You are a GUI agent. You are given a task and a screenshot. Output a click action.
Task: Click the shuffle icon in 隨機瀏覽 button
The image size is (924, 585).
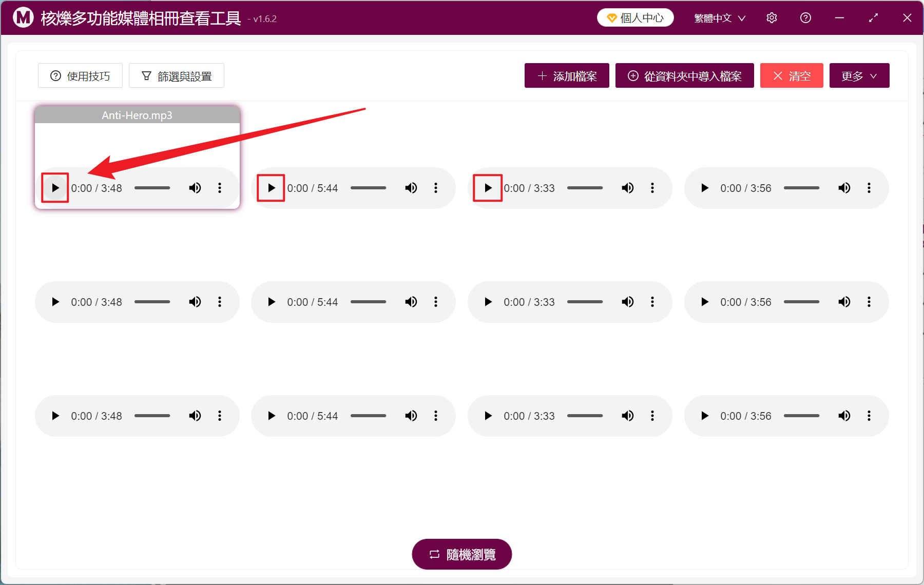point(434,554)
